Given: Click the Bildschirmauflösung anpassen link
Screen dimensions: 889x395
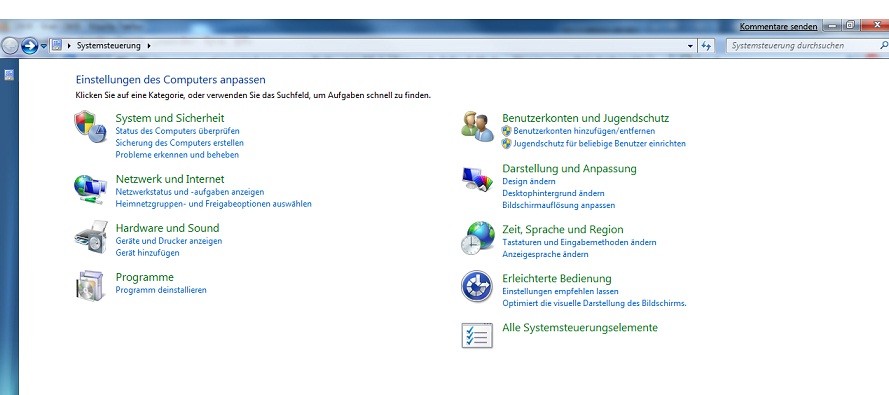Looking at the screenshot, I should point(558,205).
